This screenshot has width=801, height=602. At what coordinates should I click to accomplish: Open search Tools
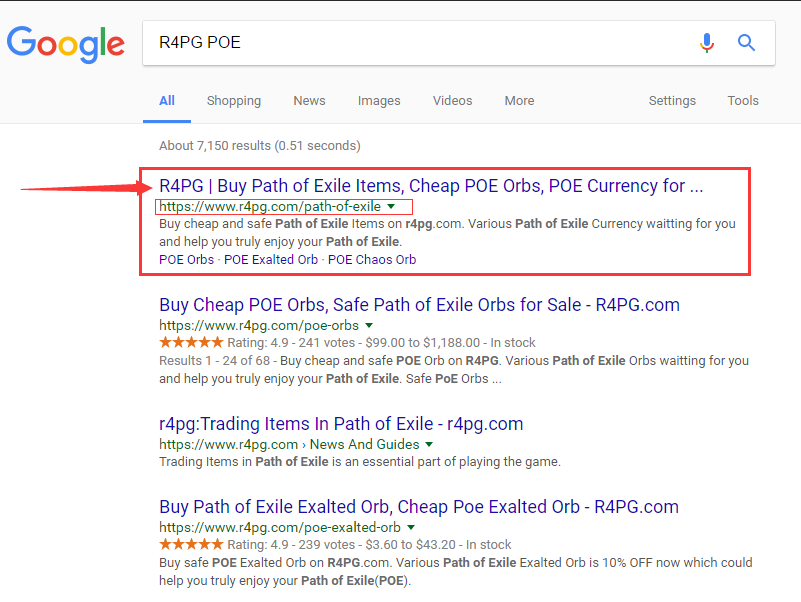[x=743, y=101]
